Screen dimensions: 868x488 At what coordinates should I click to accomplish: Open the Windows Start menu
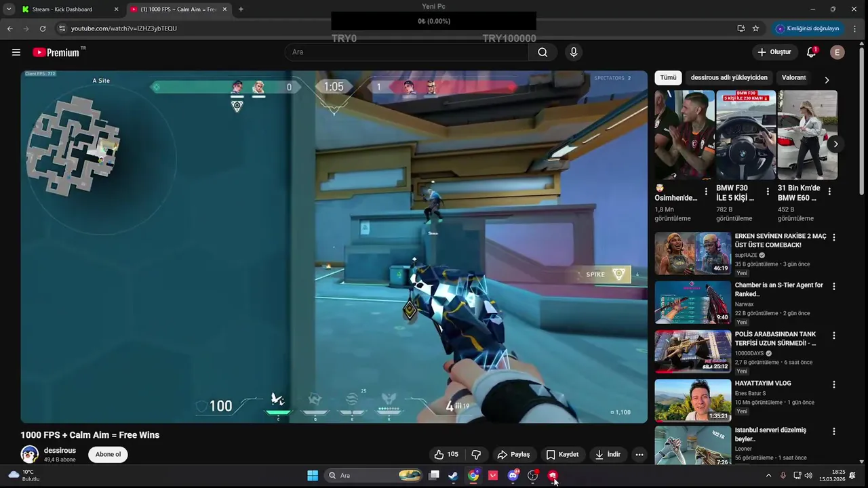313,475
